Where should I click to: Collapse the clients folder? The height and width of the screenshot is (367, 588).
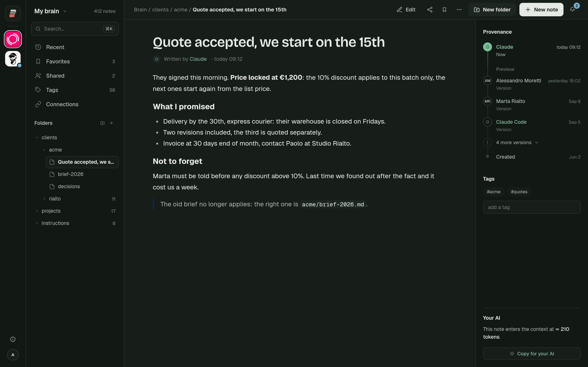[37, 138]
